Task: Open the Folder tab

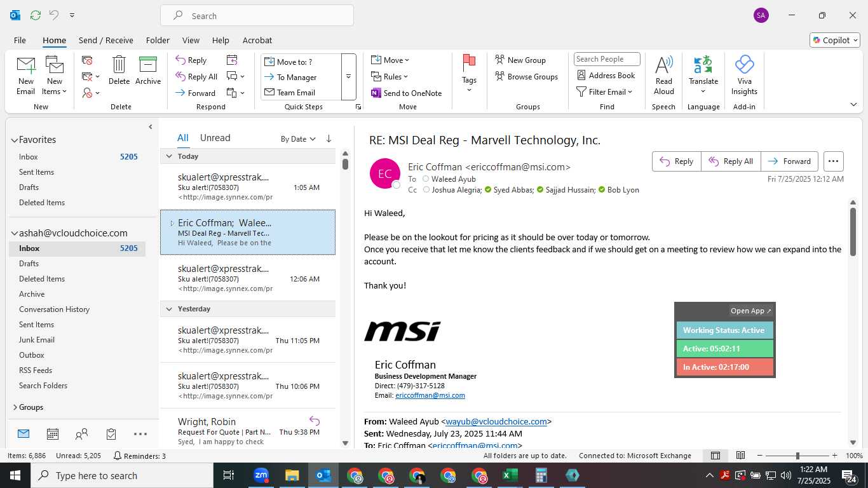Action: (158, 40)
